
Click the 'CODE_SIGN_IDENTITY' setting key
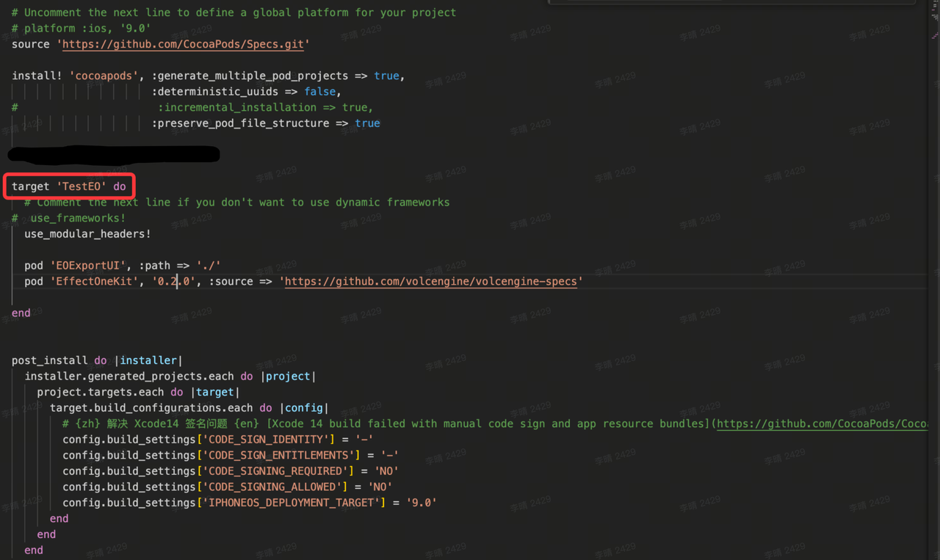[266, 439]
